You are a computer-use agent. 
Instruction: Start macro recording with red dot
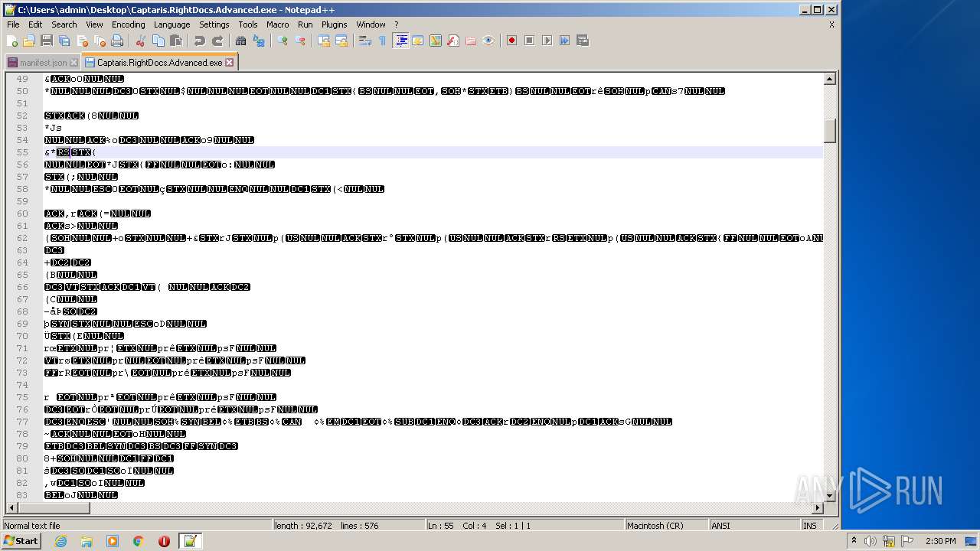coord(511,41)
